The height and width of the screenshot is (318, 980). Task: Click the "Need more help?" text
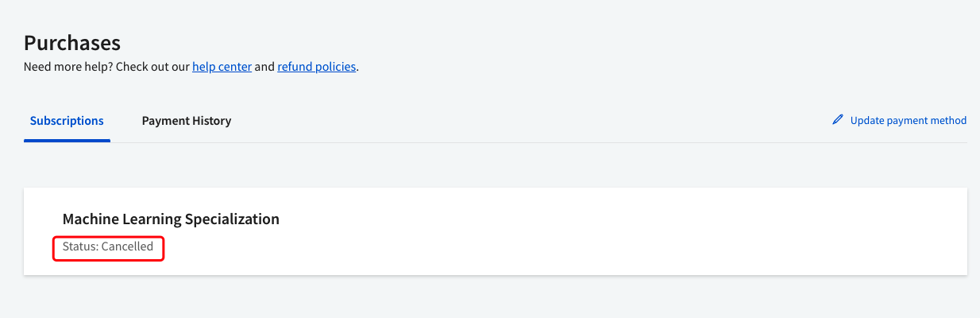pos(68,67)
